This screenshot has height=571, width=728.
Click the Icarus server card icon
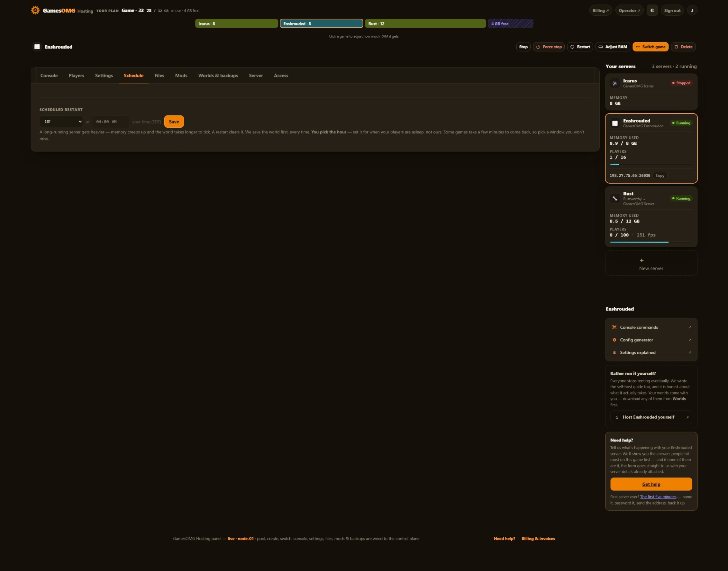click(614, 83)
